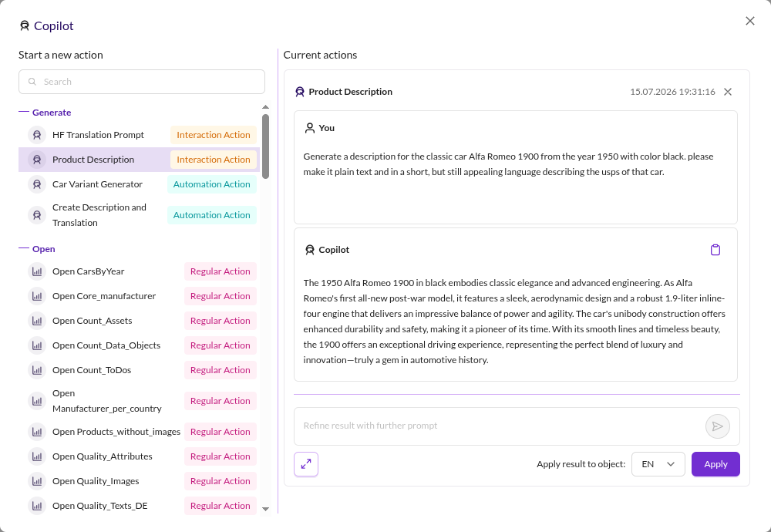771x532 pixels.
Task: Click the Interaction Action badge for HF Translation Prompt
Action: click(x=214, y=135)
